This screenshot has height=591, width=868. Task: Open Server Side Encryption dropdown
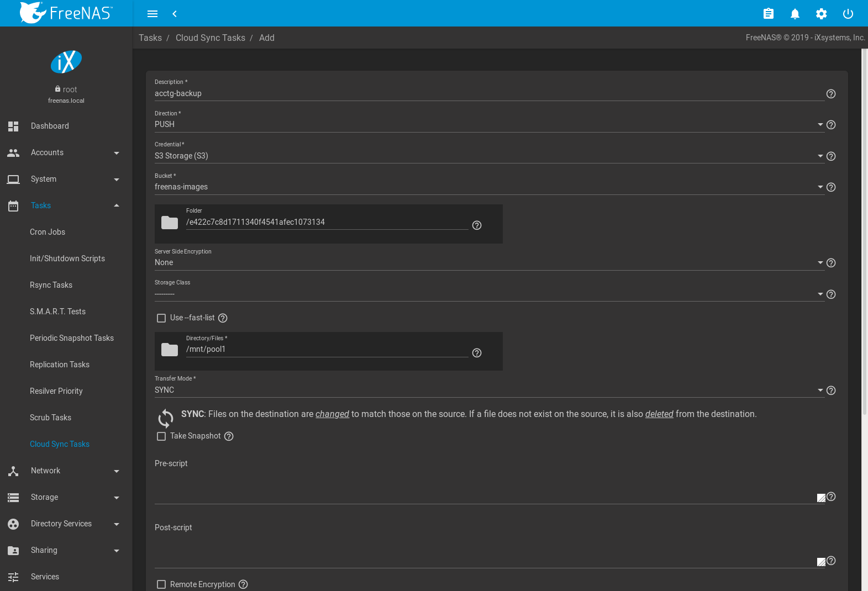490,263
